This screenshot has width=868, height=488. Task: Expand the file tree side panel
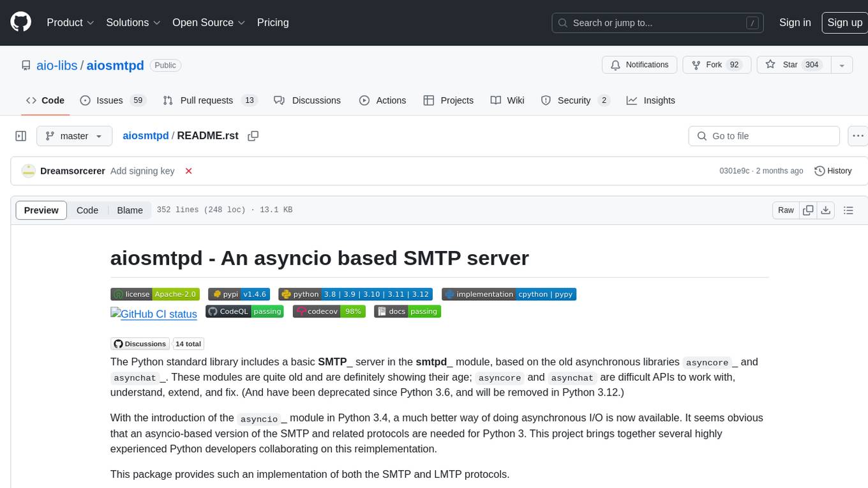(21, 136)
